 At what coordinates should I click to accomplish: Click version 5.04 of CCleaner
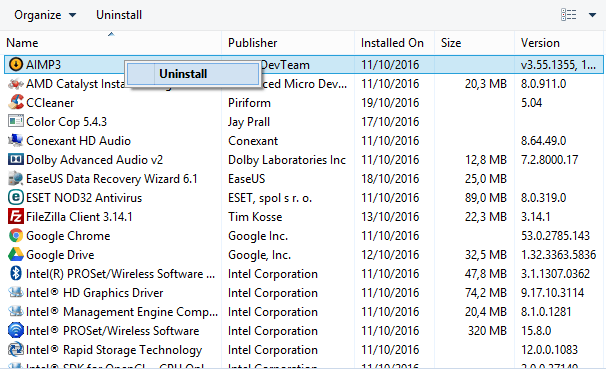click(531, 103)
